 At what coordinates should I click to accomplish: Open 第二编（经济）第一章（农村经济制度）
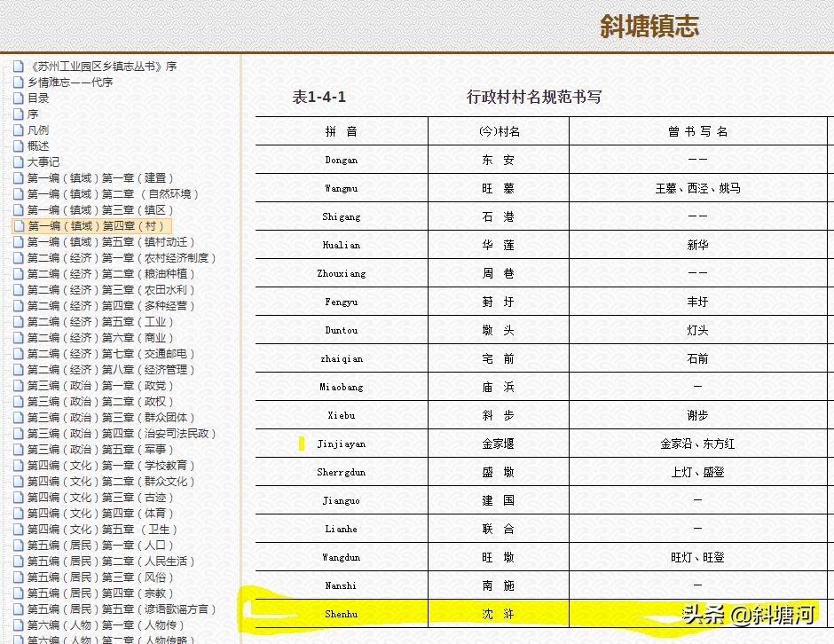point(122,257)
